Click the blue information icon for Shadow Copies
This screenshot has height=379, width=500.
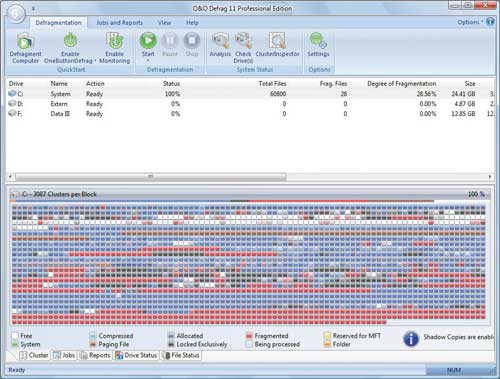tap(411, 339)
